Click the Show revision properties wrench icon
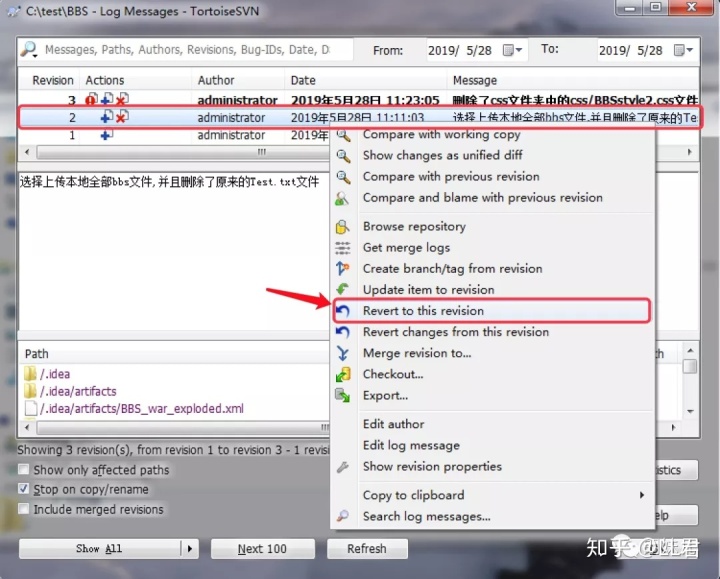The height and width of the screenshot is (579, 720). coord(343,467)
